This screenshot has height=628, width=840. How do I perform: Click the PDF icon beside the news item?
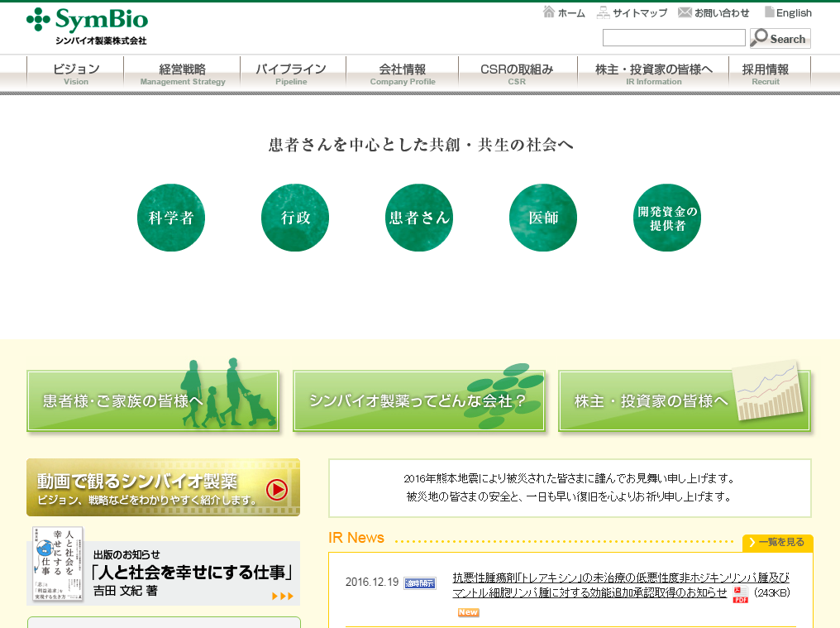(740, 594)
